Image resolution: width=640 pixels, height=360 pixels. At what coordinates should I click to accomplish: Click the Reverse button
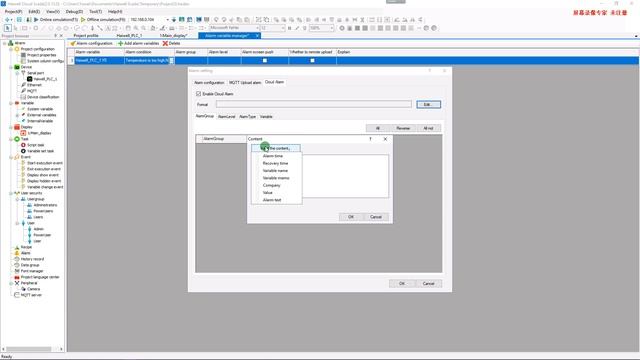[x=403, y=128]
